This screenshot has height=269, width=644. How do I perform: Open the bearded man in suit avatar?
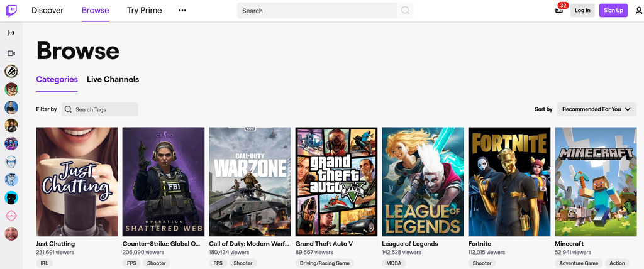[x=11, y=125]
